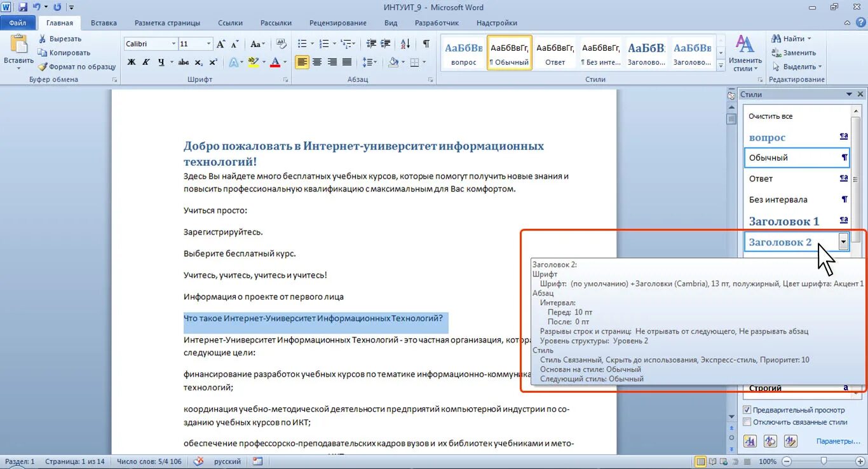Switch to the Ссылки tab
Image resolution: width=868 pixels, height=469 pixels.
(x=230, y=23)
